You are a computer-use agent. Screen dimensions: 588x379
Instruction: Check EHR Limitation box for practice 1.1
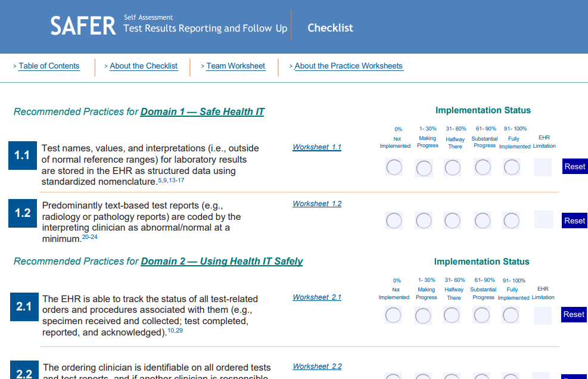tap(543, 168)
